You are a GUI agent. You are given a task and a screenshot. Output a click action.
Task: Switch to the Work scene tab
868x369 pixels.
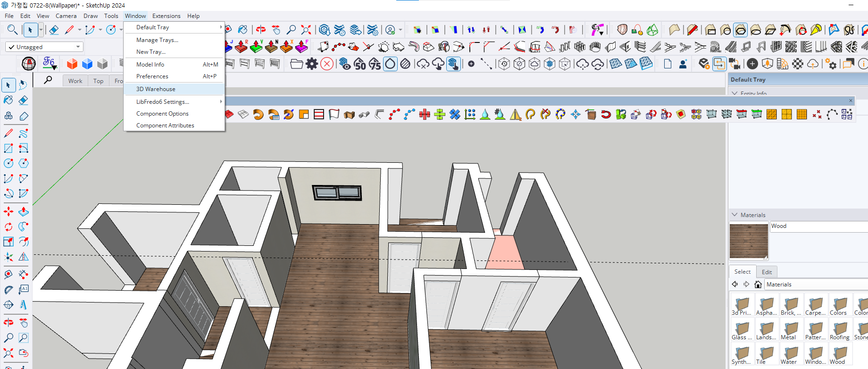click(75, 81)
